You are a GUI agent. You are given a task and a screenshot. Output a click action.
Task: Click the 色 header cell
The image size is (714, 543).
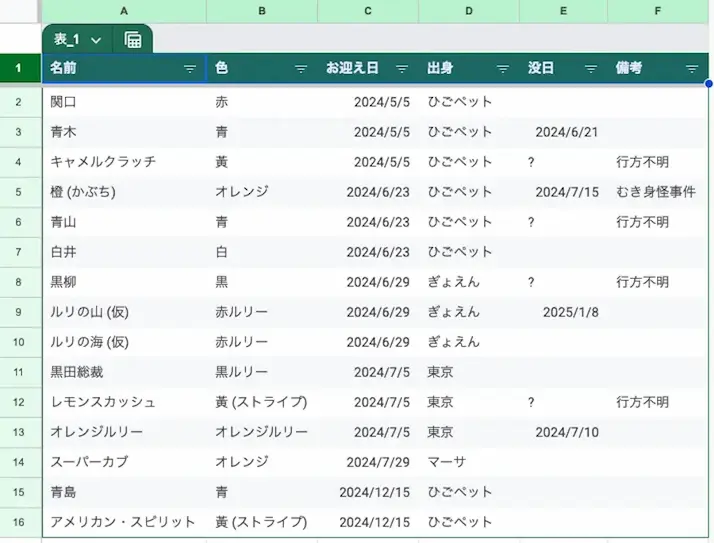click(x=262, y=68)
